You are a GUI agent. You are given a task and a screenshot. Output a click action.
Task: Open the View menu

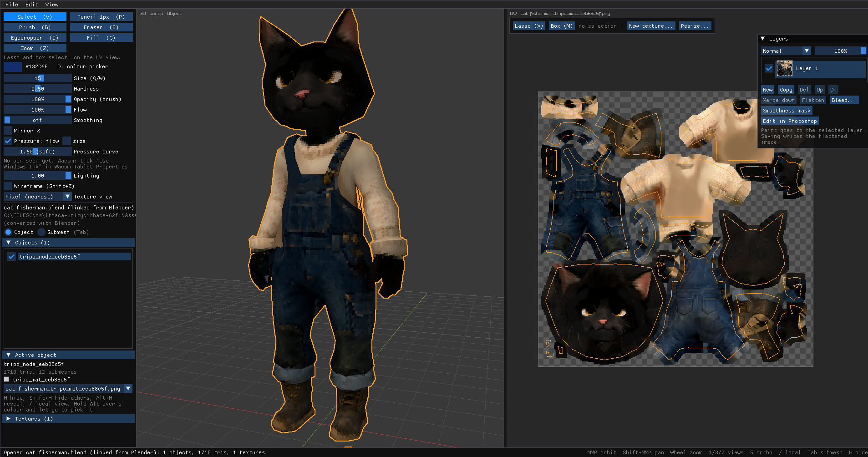point(52,5)
